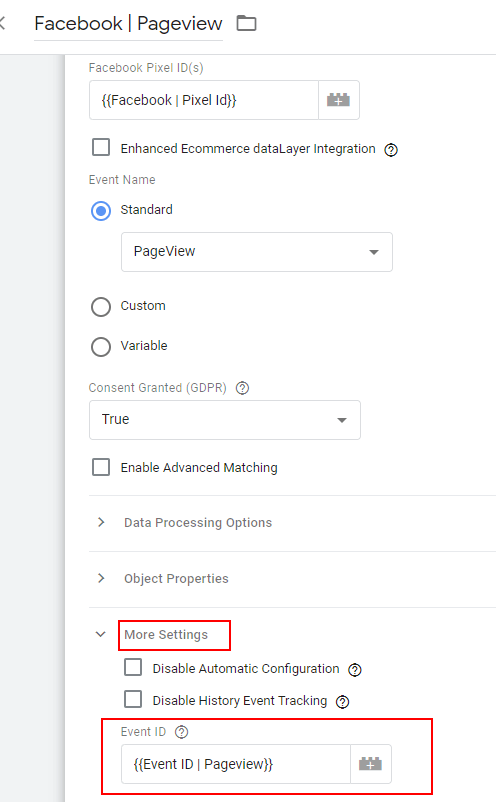The image size is (496, 802).
Task: Check Disable Automatic Configuration
Action: [133, 667]
